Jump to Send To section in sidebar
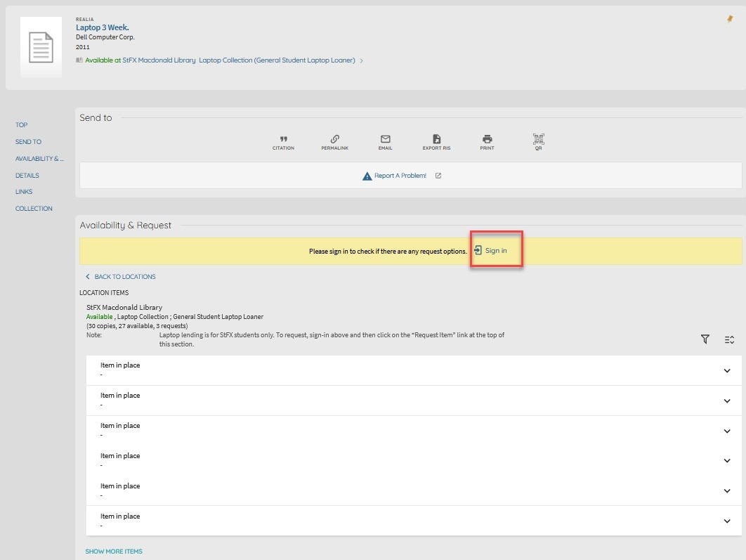Screen dimensions: 746x560 28,142
